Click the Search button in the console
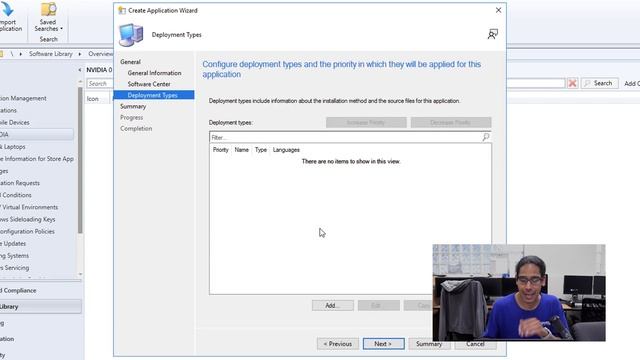The width and height of the screenshot is (640, 360). (x=599, y=83)
